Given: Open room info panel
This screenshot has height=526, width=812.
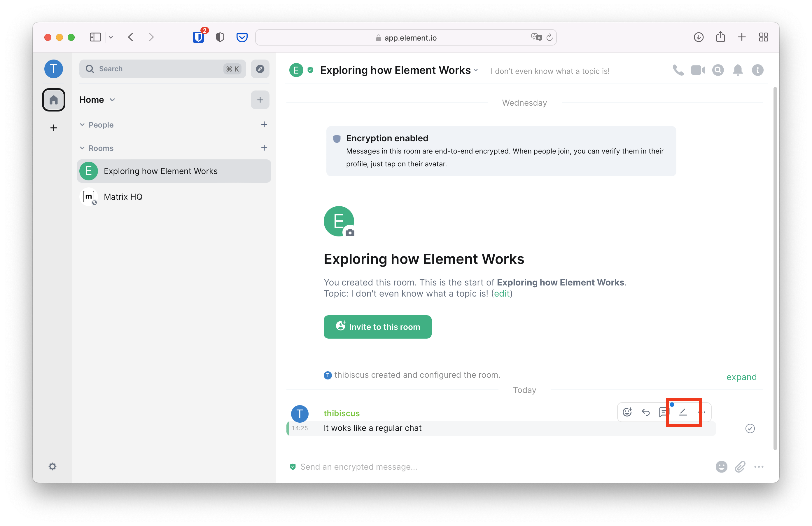Looking at the screenshot, I should tap(757, 70).
